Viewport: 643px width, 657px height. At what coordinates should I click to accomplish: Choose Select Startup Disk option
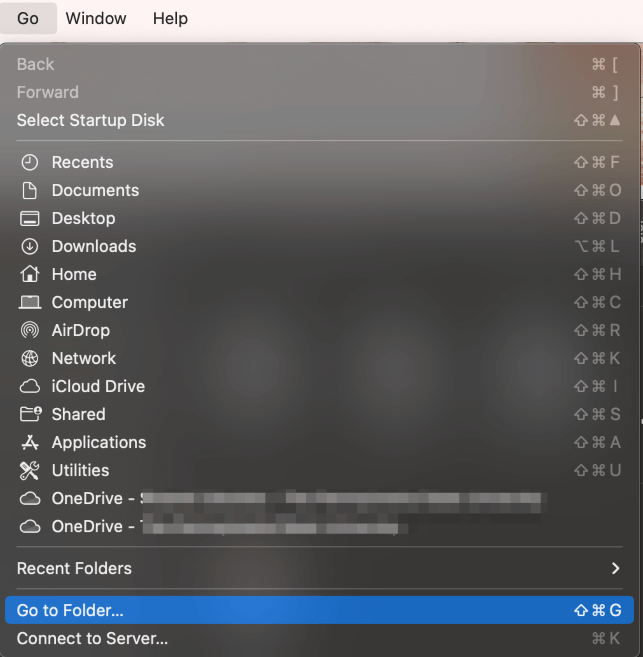tap(90, 120)
